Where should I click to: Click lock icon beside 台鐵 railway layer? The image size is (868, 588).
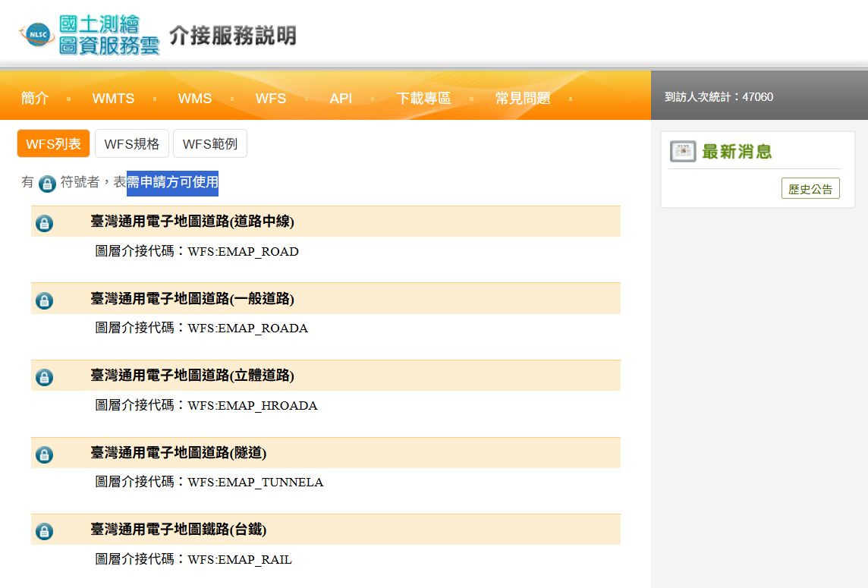point(45,531)
